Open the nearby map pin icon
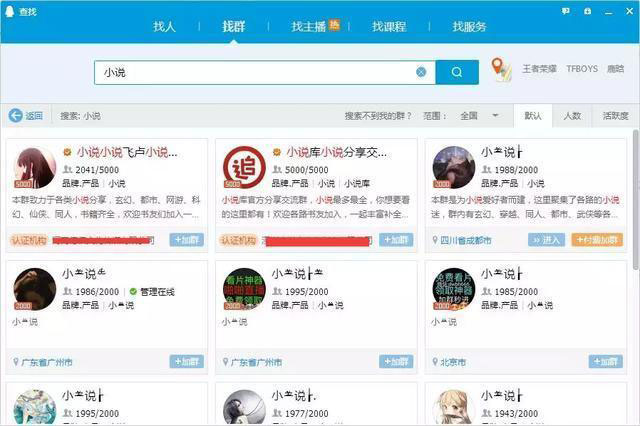The height and width of the screenshot is (426, 640). [501, 70]
